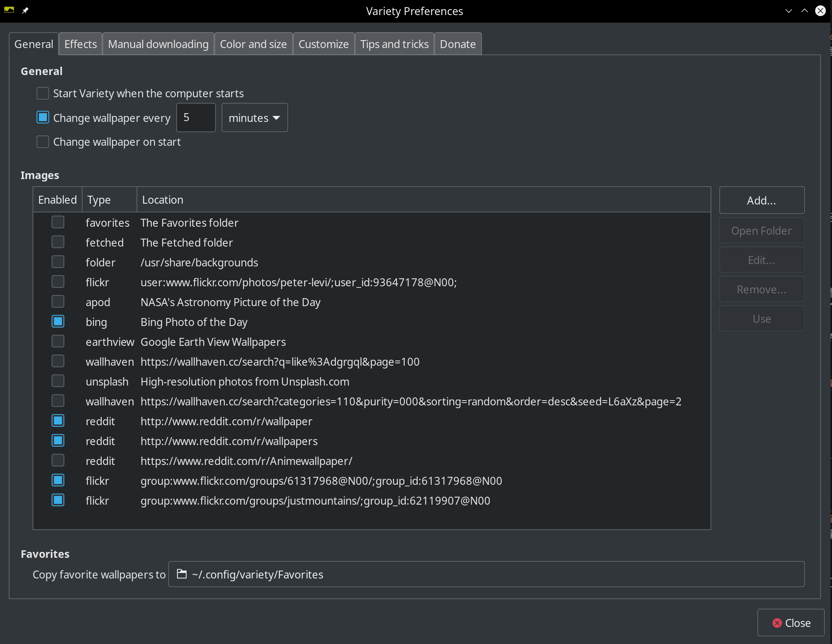Screen dimensions: 832x644
Task: Click the red X icon on Close
Action: click(x=777, y=623)
